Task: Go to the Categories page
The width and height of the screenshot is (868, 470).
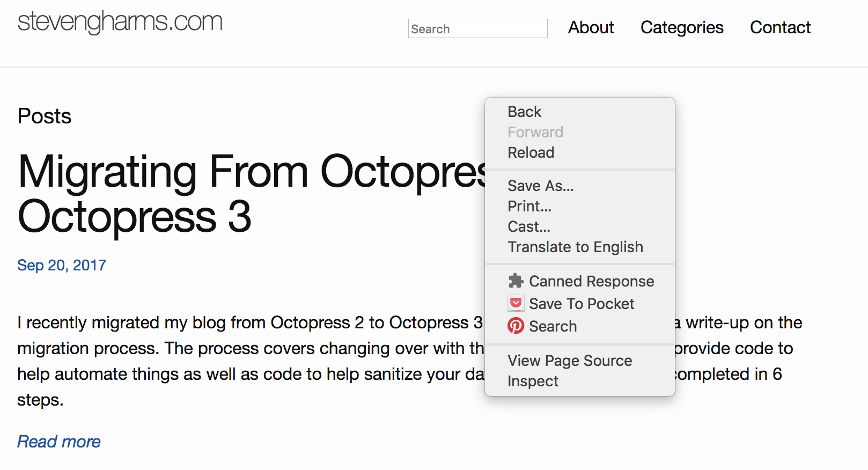Action: [x=681, y=27]
